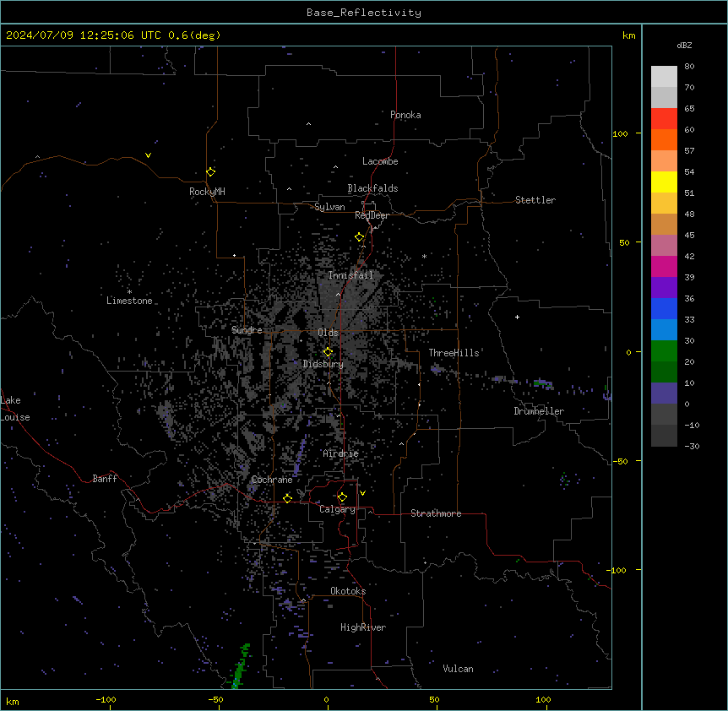Click the 0.6(deg) elevation angle text
The height and width of the screenshot is (711, 728).
(194, 35)
